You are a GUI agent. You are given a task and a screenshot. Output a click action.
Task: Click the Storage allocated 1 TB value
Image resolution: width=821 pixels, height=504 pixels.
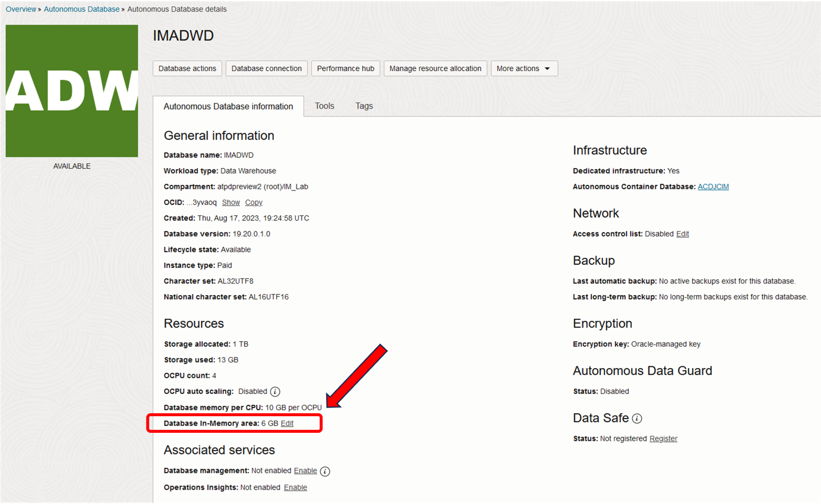[241, 344]
